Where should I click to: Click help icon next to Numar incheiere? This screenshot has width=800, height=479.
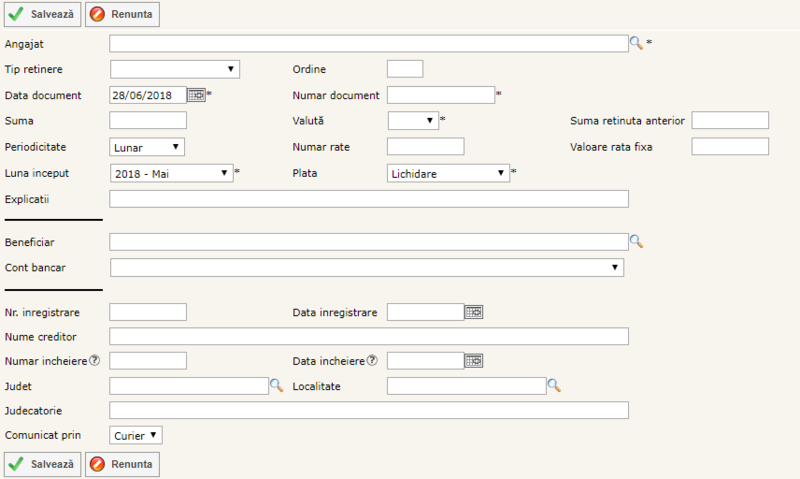pos(95,360)
